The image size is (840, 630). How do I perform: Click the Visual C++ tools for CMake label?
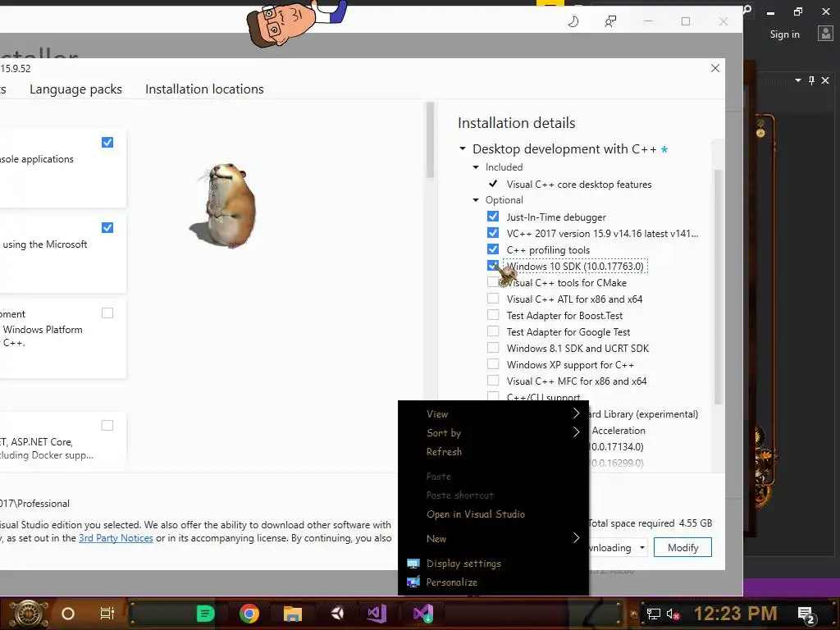tap(566, 283)
